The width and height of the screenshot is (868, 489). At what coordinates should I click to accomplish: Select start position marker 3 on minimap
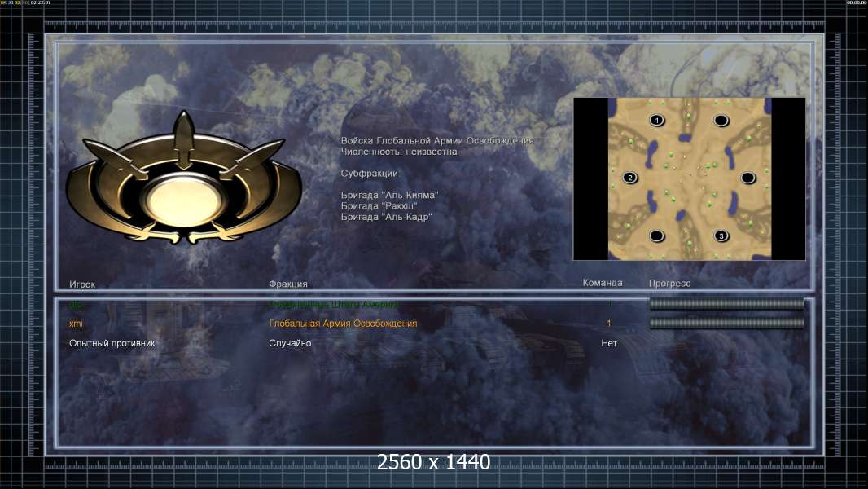pyautogui.click(x=721, y=236)
